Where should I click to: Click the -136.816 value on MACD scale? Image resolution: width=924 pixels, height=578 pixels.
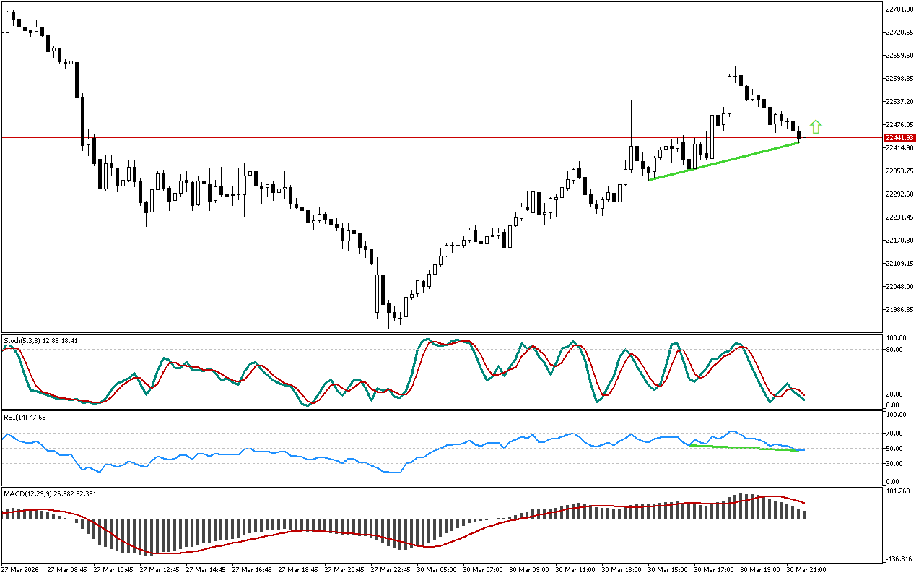[899, 559]
